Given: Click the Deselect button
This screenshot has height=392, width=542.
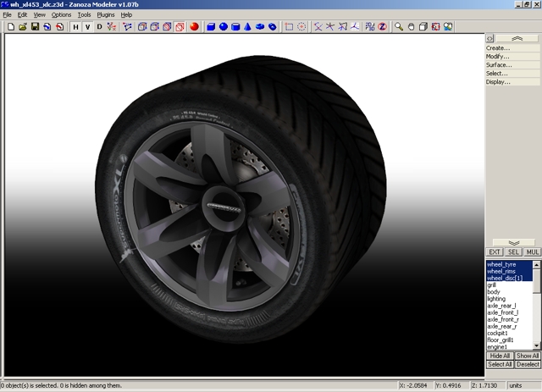Looking at the screenshot, I should tap(528, 364).
